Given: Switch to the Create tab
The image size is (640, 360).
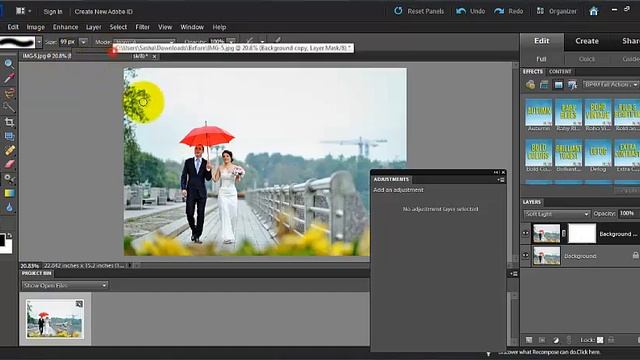Looking at the screenshot, I should (587, 41).
